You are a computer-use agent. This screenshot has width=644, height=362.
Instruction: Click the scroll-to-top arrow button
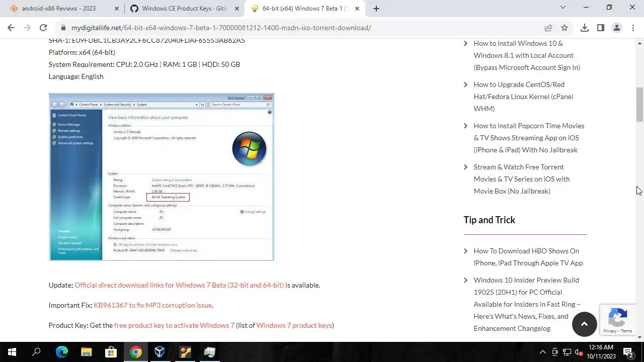point(585,324)
